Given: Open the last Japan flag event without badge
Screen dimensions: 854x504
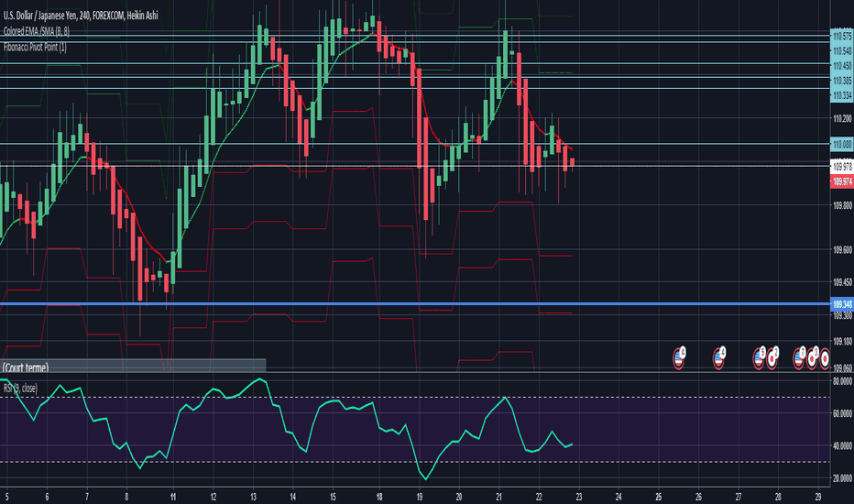Looking at the screenshot, I should (x=825, y=358).
